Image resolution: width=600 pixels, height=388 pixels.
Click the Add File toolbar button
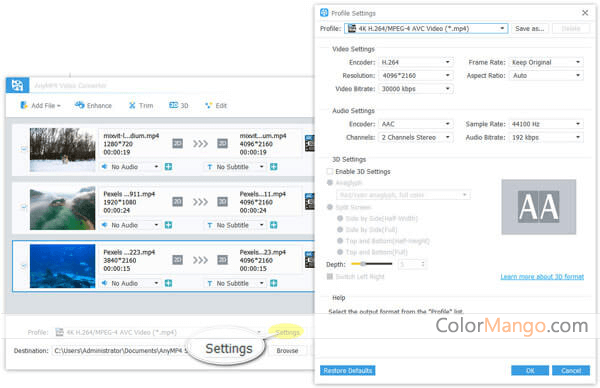41,105
